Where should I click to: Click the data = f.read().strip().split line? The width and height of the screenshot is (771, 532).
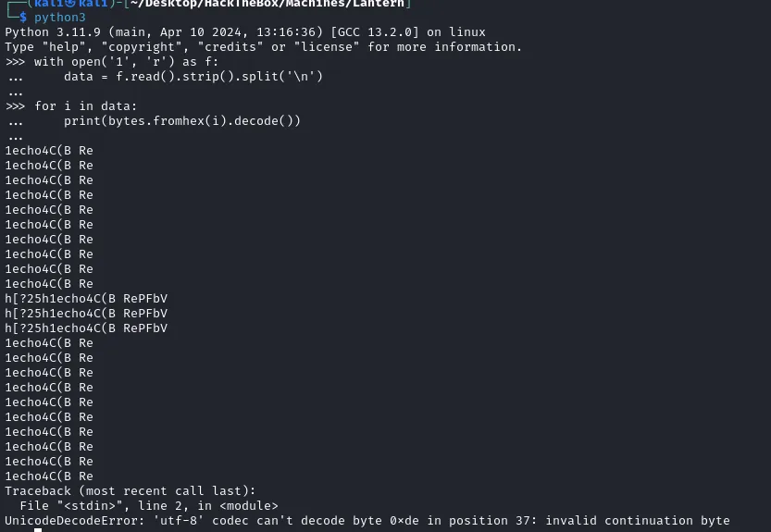click(x=193, y=77)
